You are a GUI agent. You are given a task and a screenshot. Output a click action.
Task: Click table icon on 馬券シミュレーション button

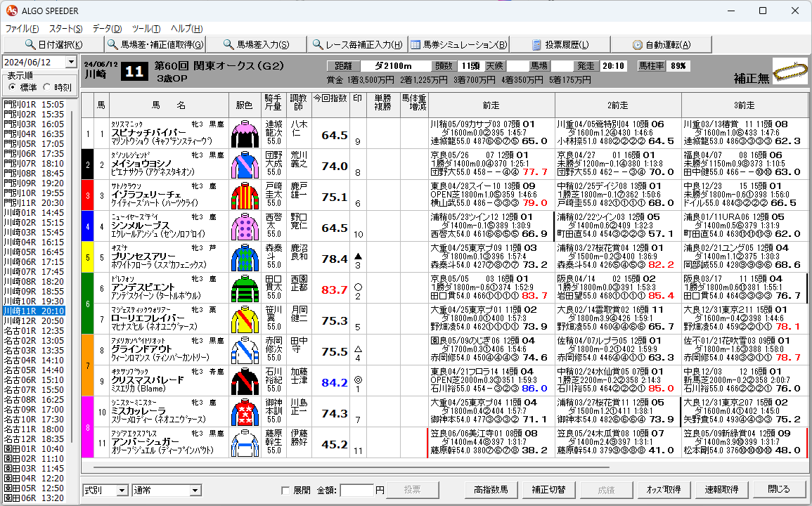[x=415, y=44]
